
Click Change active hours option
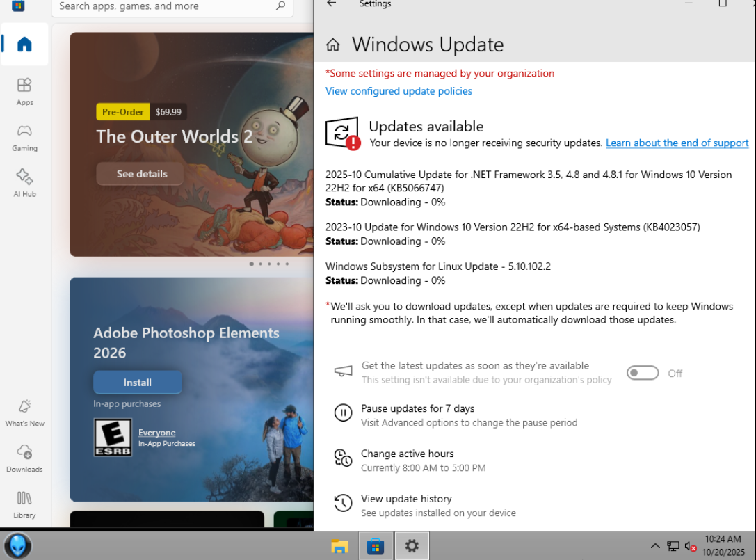pos(408,454)
